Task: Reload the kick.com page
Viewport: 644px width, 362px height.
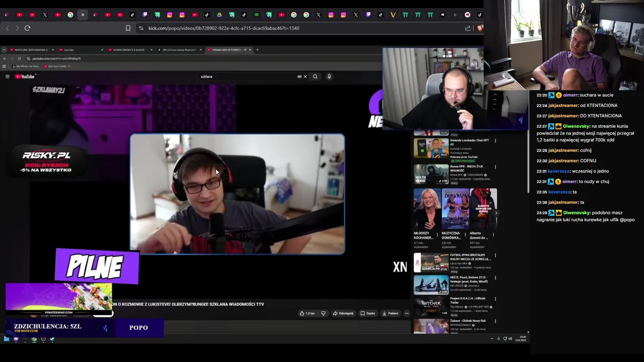Action: pos(27,28)
